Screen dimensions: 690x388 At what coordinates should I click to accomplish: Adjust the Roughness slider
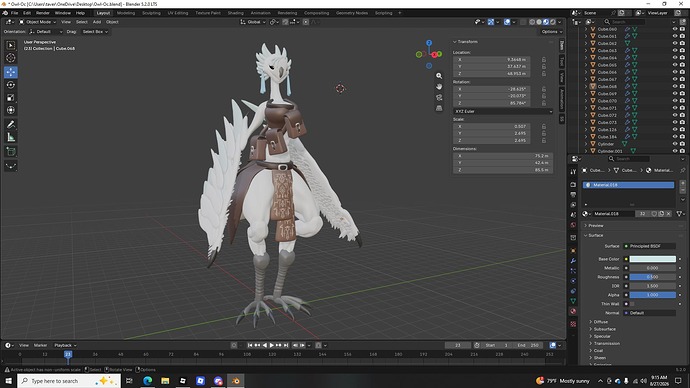[x=653, y=277]
